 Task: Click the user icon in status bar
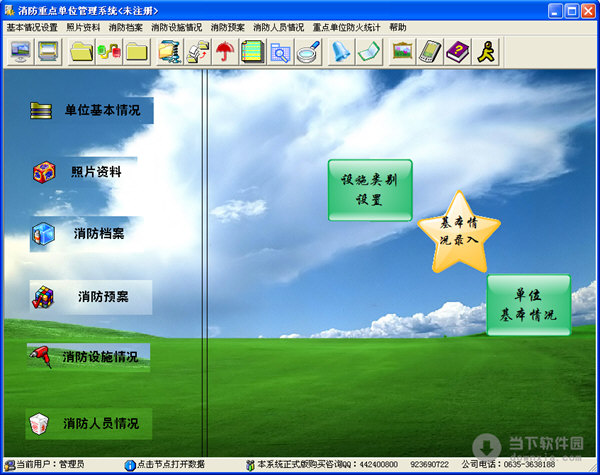[x=10, y=465]
